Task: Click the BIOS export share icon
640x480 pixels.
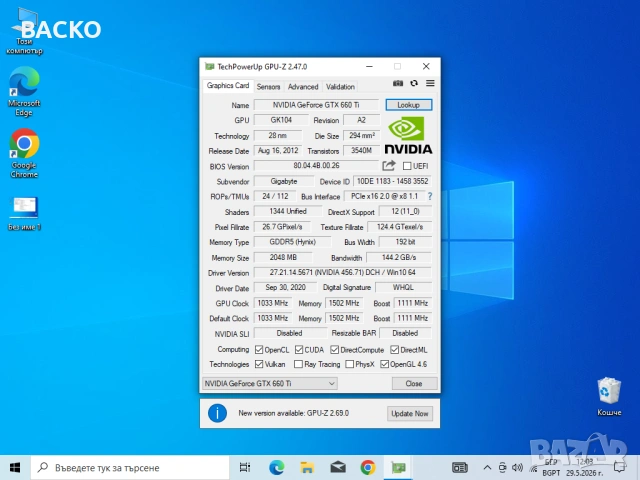Action: pyautogui.click(x=389, y=166)
